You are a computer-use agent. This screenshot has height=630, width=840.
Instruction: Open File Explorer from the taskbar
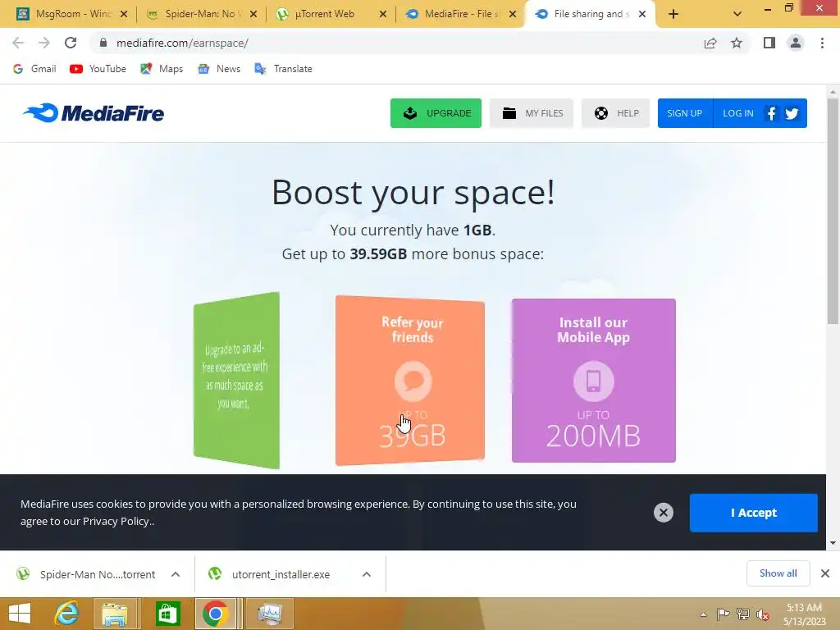point(115,614)
